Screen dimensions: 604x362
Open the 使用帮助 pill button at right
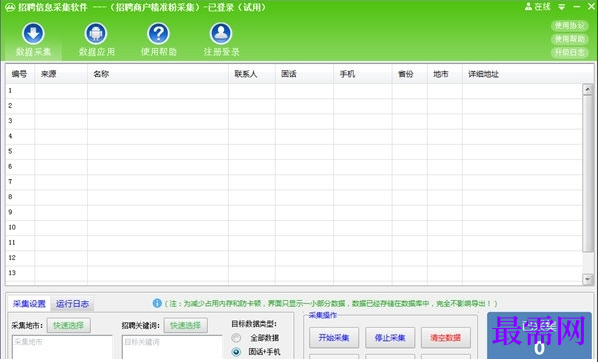click(569, 39)
